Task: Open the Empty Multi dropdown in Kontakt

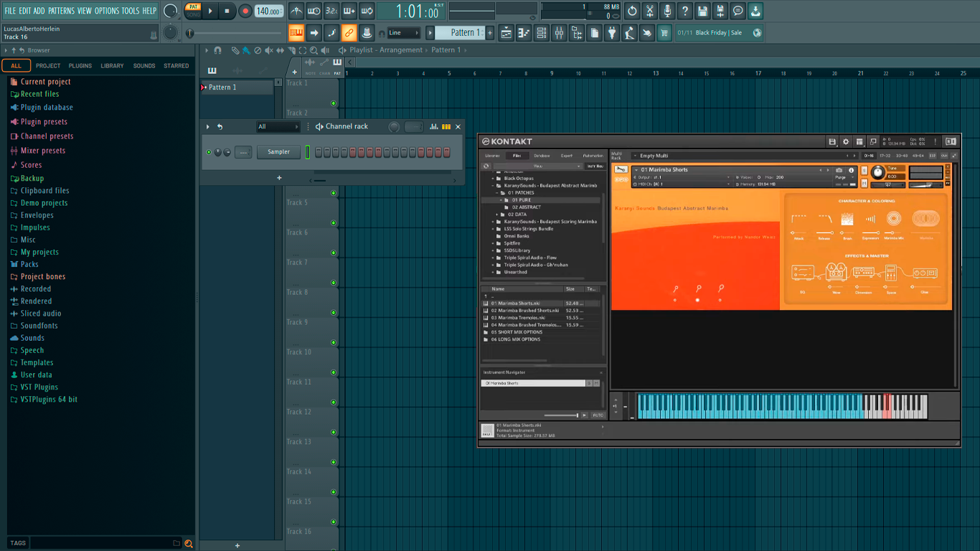Action: pos(743,156)
